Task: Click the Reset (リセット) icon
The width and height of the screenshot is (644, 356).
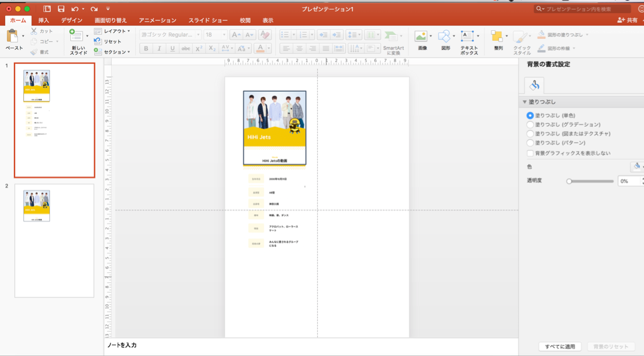Action: point(98,41)
